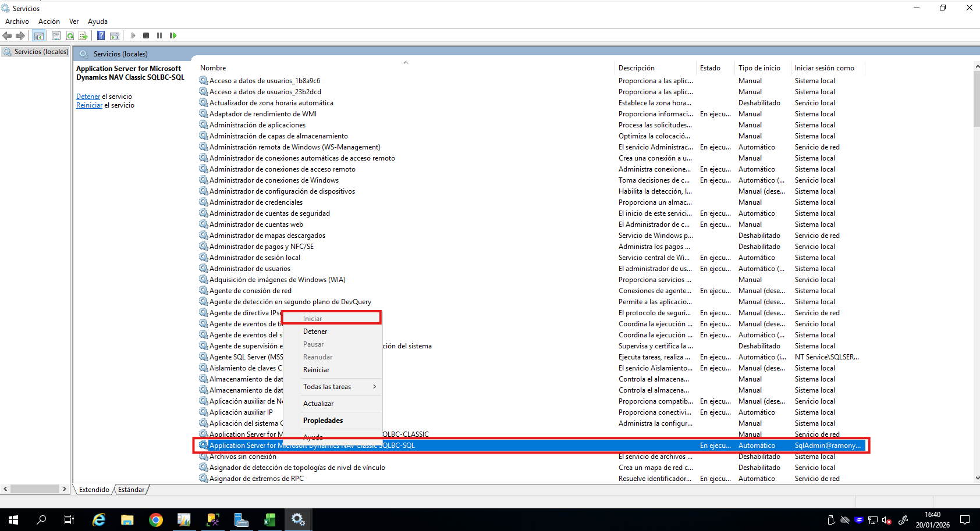Switch to the Estándar tab
Screen dimensions: 980x531
[131, 490]
